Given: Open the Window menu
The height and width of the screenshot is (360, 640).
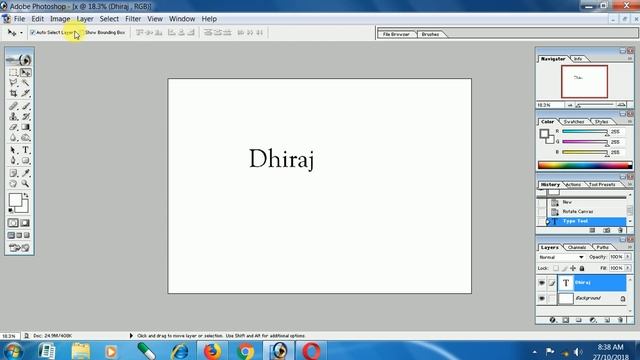Looking at the screenshot, I should pos(182,19).
